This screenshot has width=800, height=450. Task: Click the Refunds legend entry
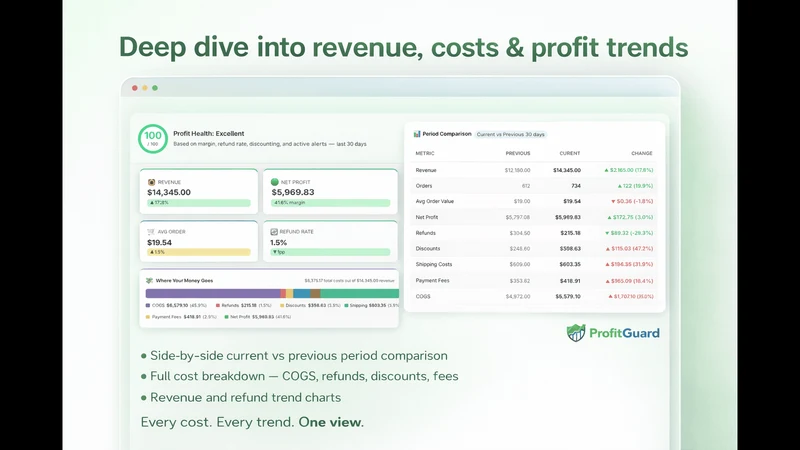click(x=243, y=306)
